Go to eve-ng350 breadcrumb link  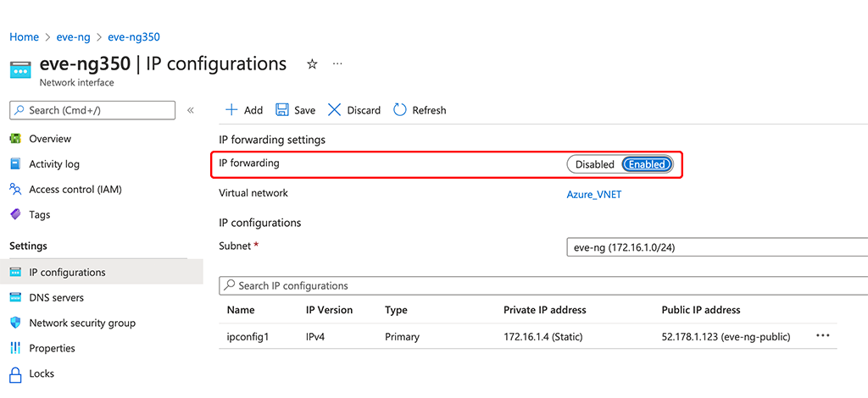[x=133, y=37]
